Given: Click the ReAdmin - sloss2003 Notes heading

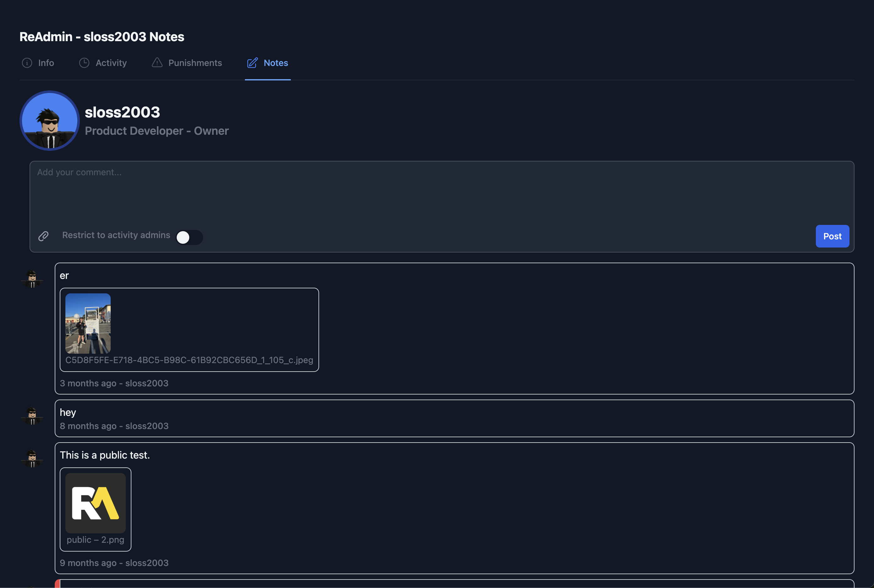Looking at the screenshot, I should tap(102, 36).
